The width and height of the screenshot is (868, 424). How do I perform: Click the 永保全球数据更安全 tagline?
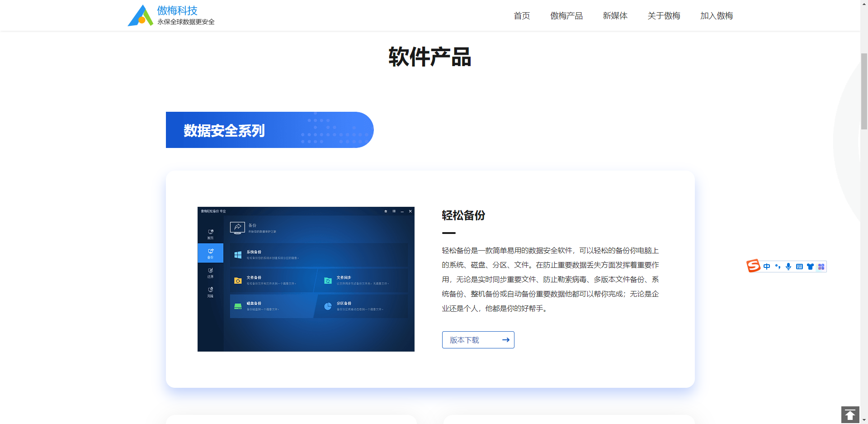click(186, 22)
